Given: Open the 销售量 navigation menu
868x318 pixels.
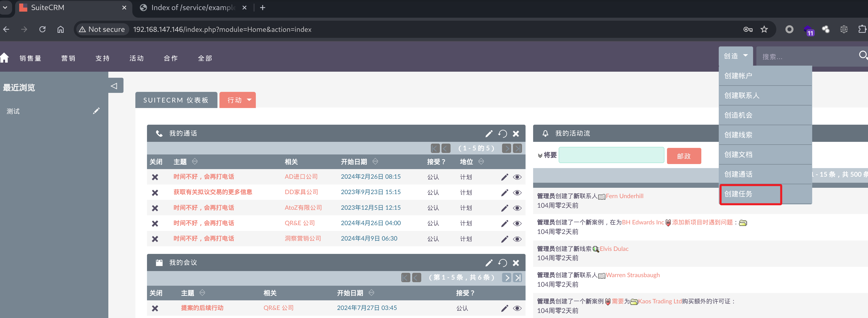Looking at the screenshot, I should click(30, 58).
